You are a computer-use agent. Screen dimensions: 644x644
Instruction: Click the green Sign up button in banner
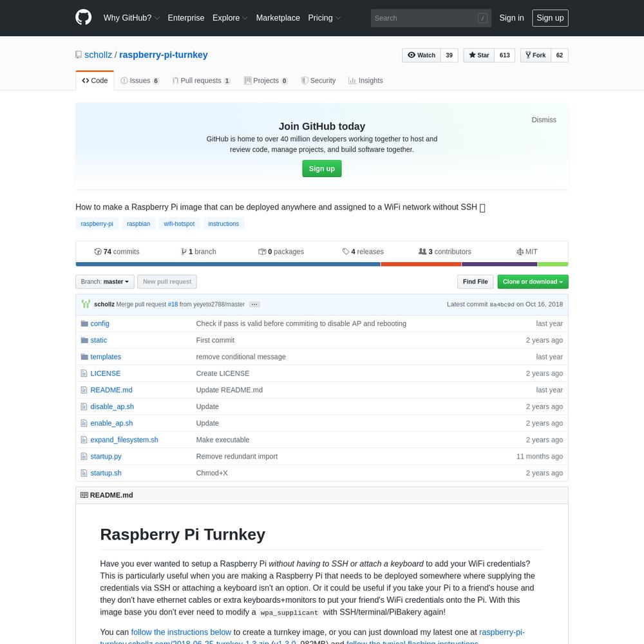322,169
